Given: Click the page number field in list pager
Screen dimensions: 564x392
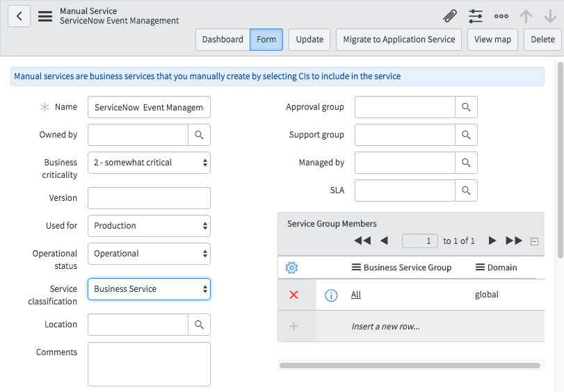Looking at the screenshot, I should 420,241.
